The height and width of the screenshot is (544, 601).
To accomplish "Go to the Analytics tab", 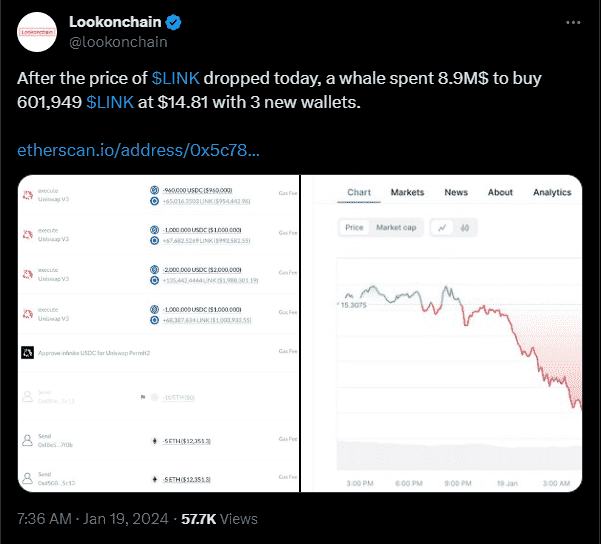I will pyautogui.click(x=552, y=192).
